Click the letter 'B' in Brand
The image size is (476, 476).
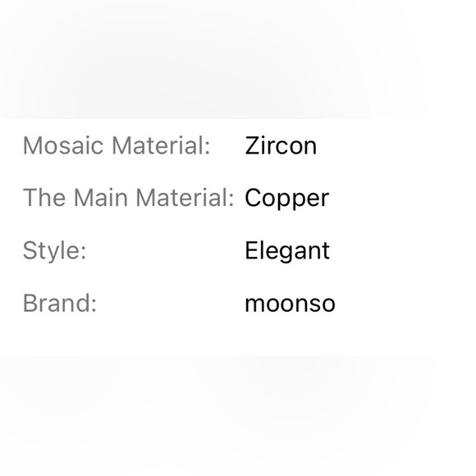(x=30, y=303)
